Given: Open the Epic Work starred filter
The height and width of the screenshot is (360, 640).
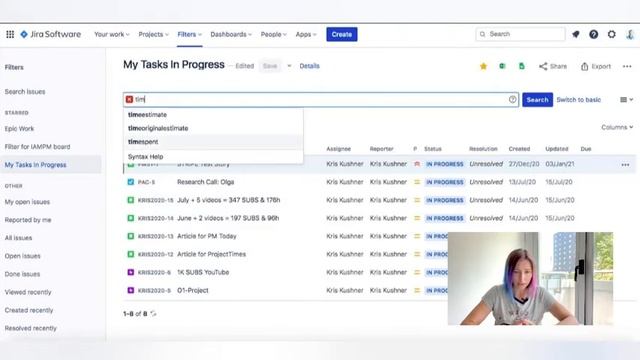Looking at the screenshot, I should point(19,129).
